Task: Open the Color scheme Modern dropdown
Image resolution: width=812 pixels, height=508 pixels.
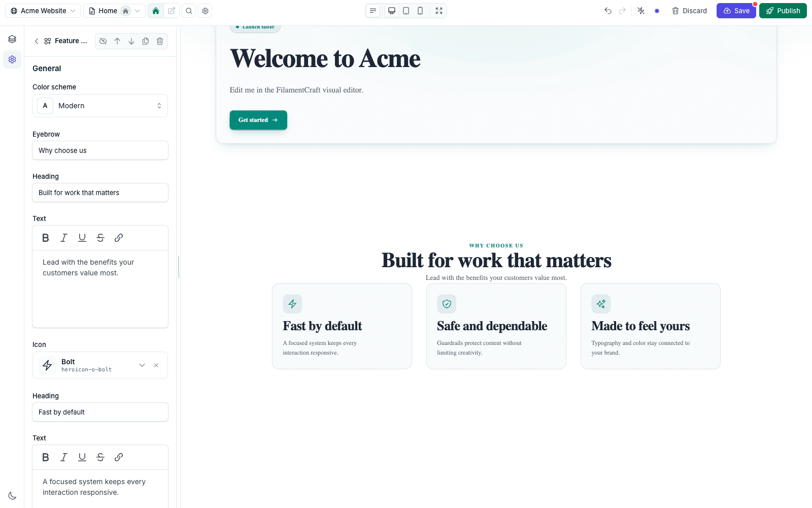Action: pos(100,106)
